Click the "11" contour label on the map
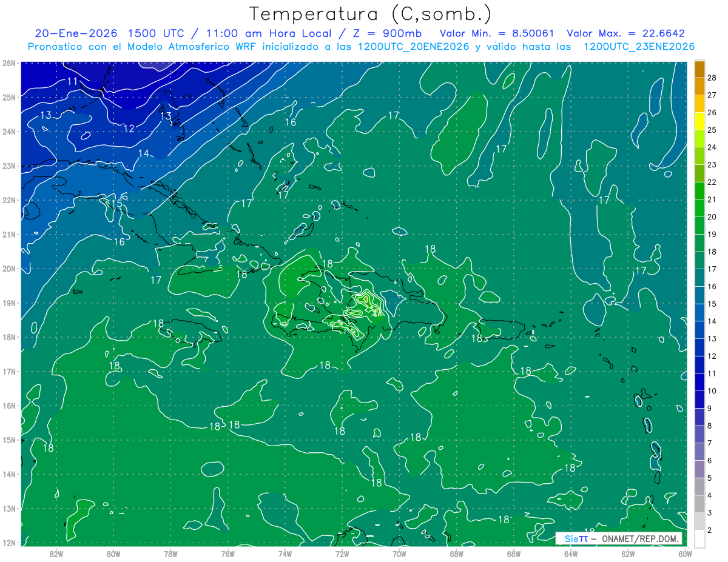 click(72, 81)
